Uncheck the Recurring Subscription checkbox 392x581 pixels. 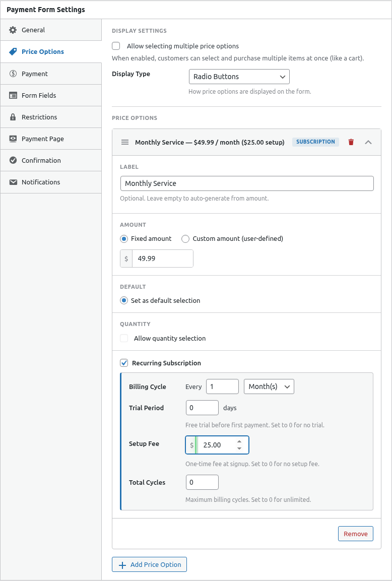click(x=124, y=363)
